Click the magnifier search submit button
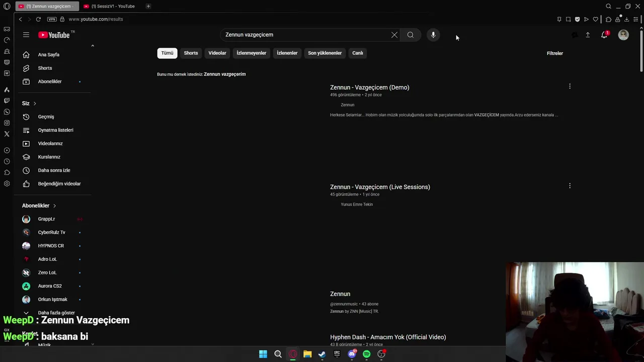644x362 pixels. pos(411,35)
